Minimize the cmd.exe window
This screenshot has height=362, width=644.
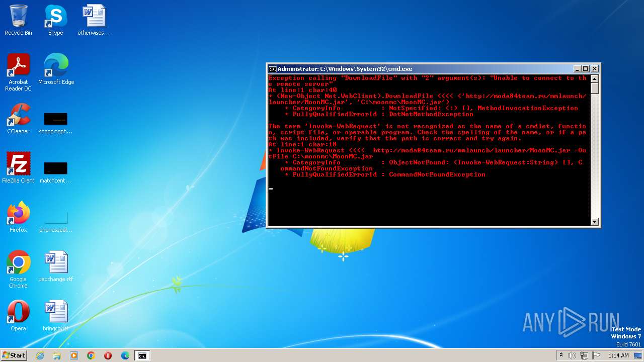pyautogui.click(x=577, y=69)
